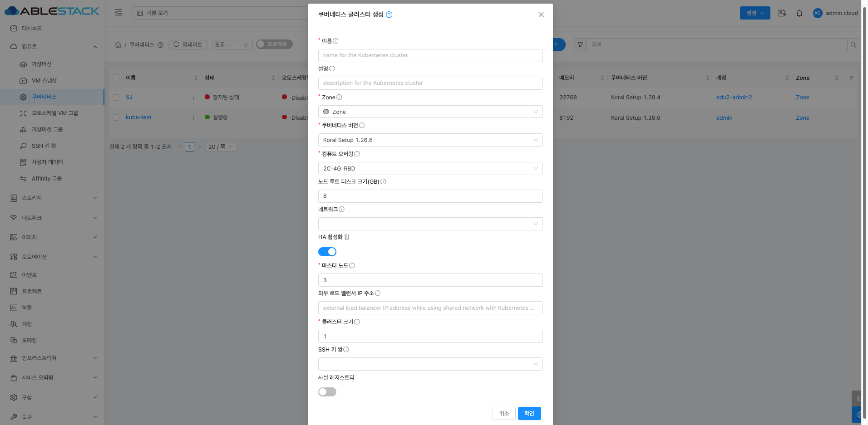Click info icon next to 설명 label
This screenshot has height=425, width=868.
(332, 68)
